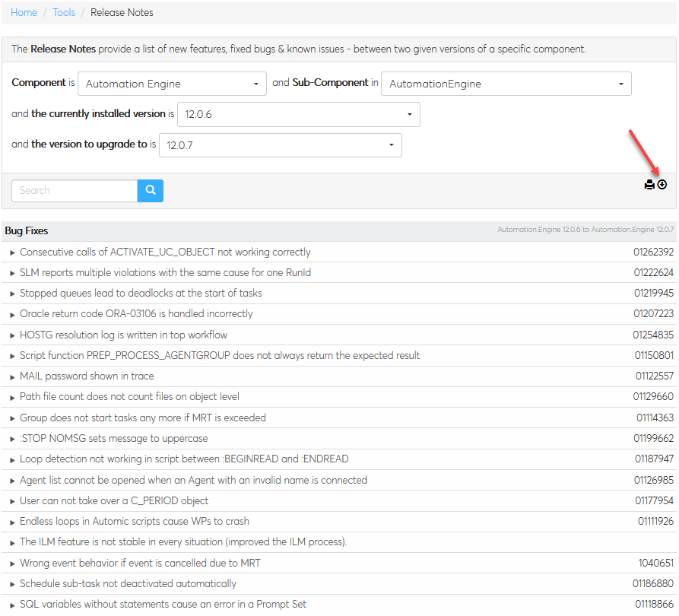Click ticket number 01150801
679x616 pixels.
[655, 356]
